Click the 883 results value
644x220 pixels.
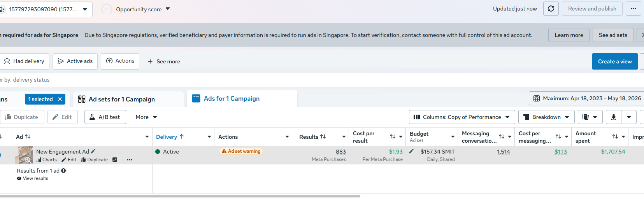tap(341, 152)
